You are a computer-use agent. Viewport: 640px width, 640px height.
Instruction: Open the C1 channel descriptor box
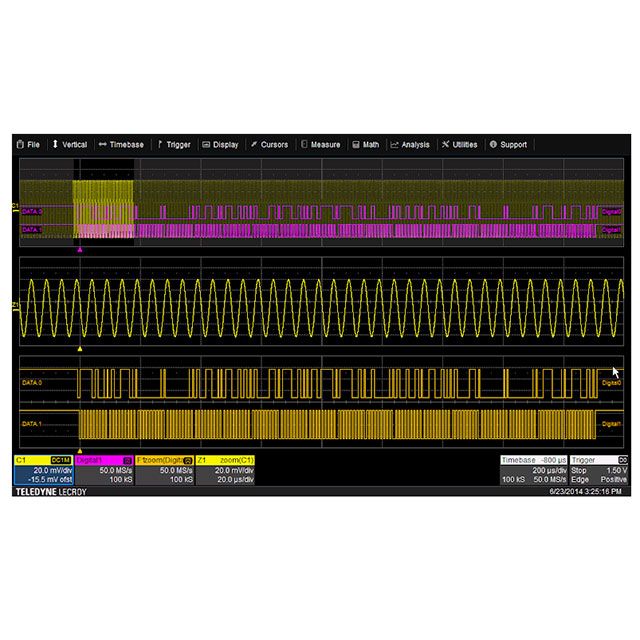(42, 470)
